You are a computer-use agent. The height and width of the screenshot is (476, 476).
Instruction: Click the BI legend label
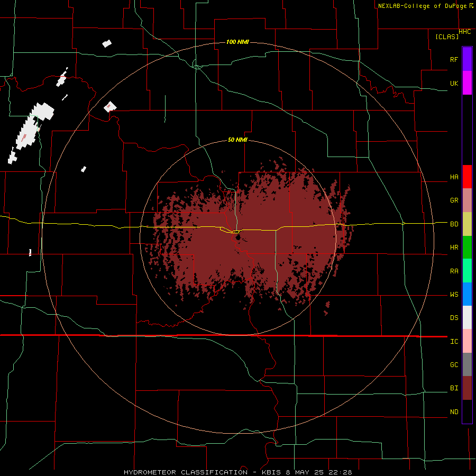(454, 388)
